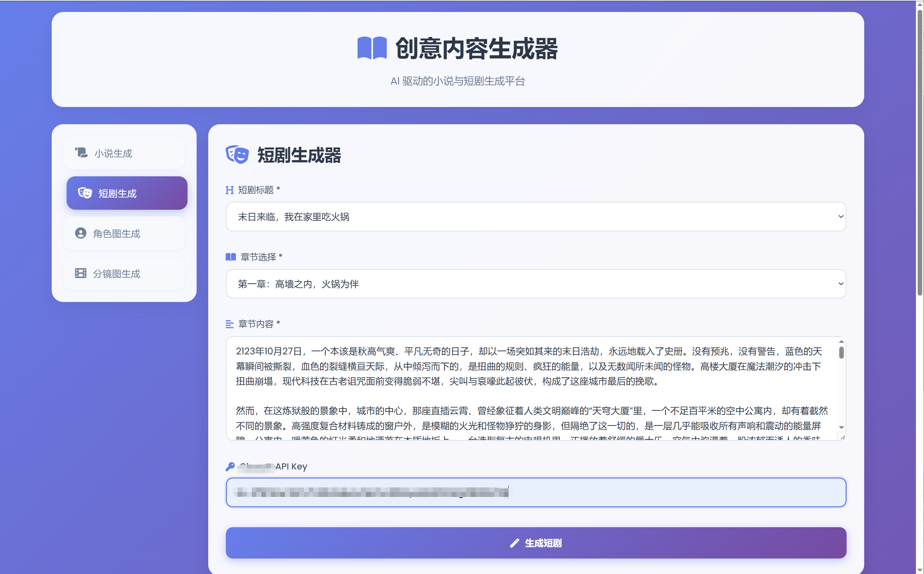Select the 分镜图生成 tab

click(x=124, y=273)
